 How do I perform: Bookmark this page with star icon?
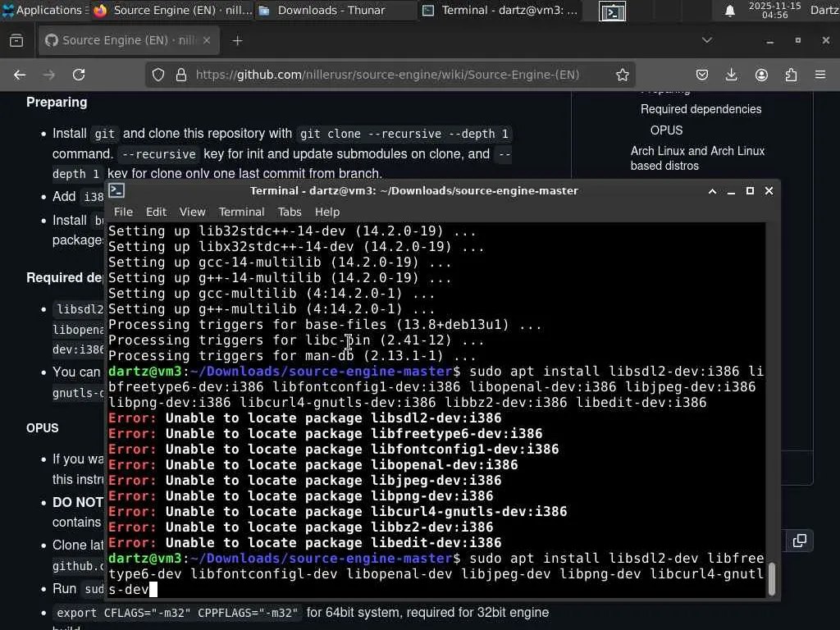point(622,75)
